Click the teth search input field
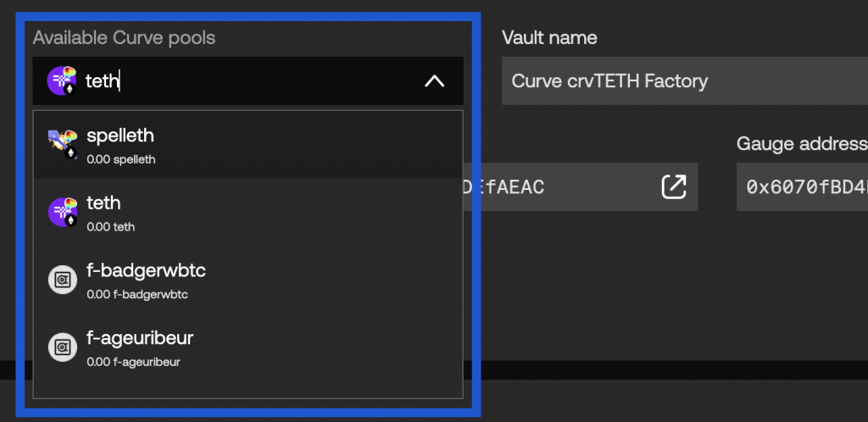 [248, 81]
